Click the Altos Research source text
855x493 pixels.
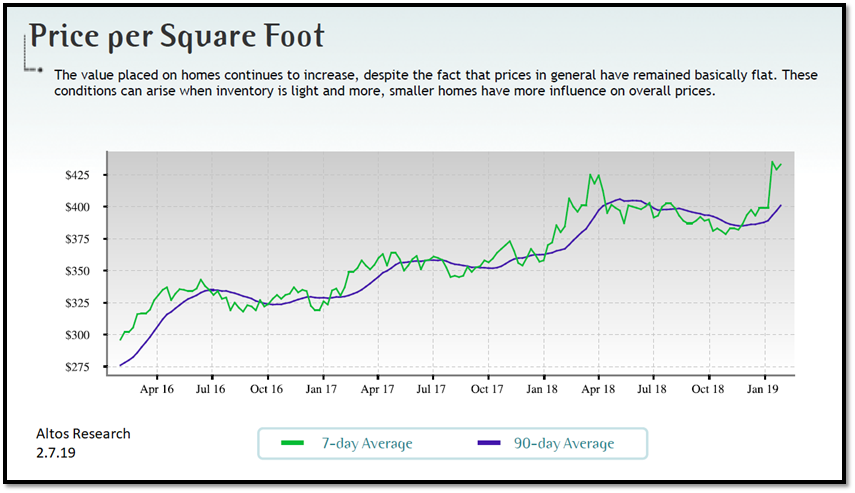click(x=83, y=433)
